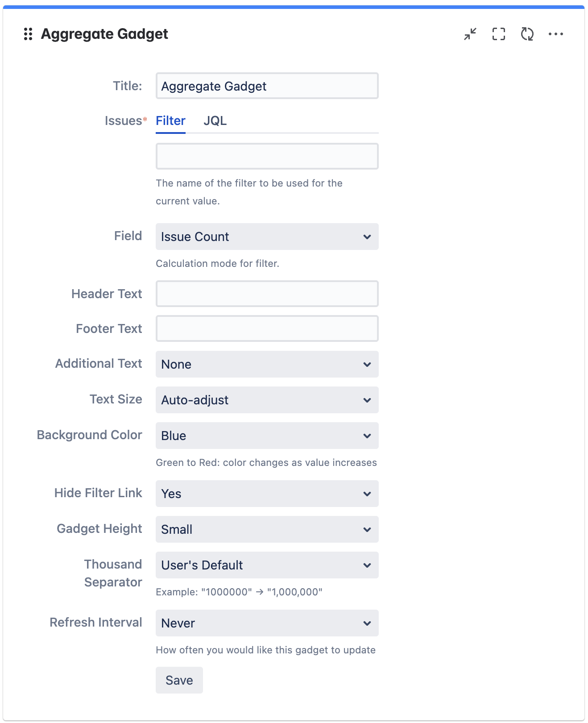This screenshot has width=588, height=723.
Task: Click the Title input field
Action: click(267, 86)
